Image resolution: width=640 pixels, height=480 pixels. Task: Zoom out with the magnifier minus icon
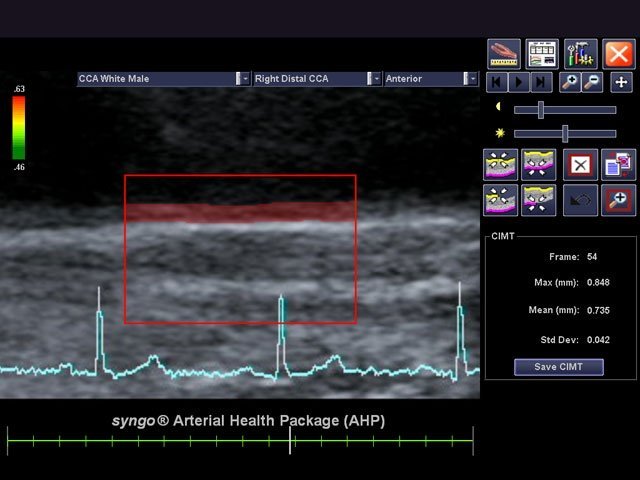pos(590,82)
